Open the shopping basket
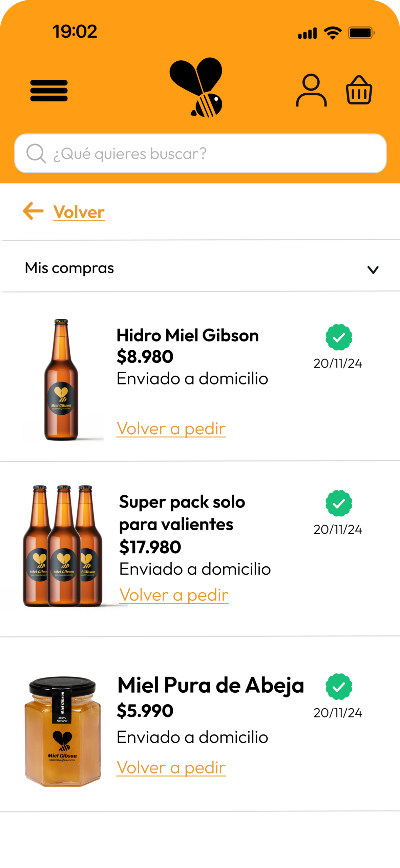The height and width of the screenshot is (868, 400). (x=359, y=90)
